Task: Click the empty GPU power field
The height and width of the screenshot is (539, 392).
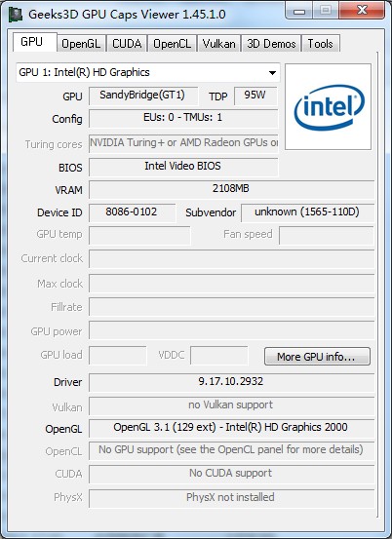Action: tap(231, 330)
